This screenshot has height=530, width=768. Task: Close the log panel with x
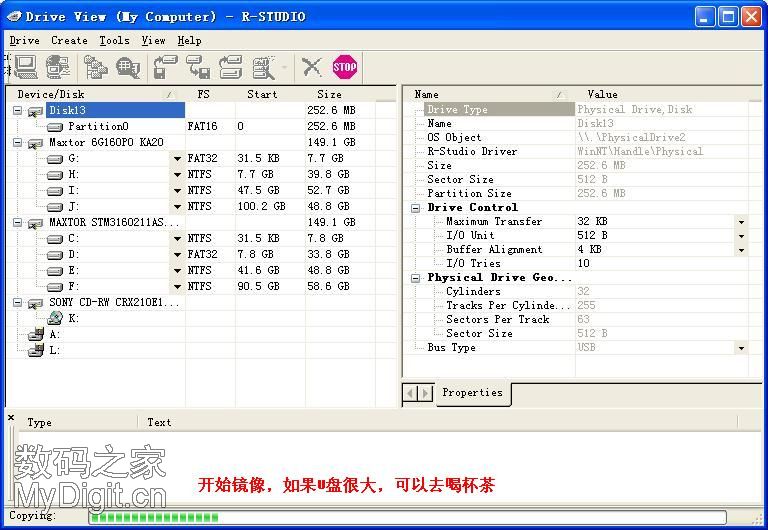coord(11,418)
